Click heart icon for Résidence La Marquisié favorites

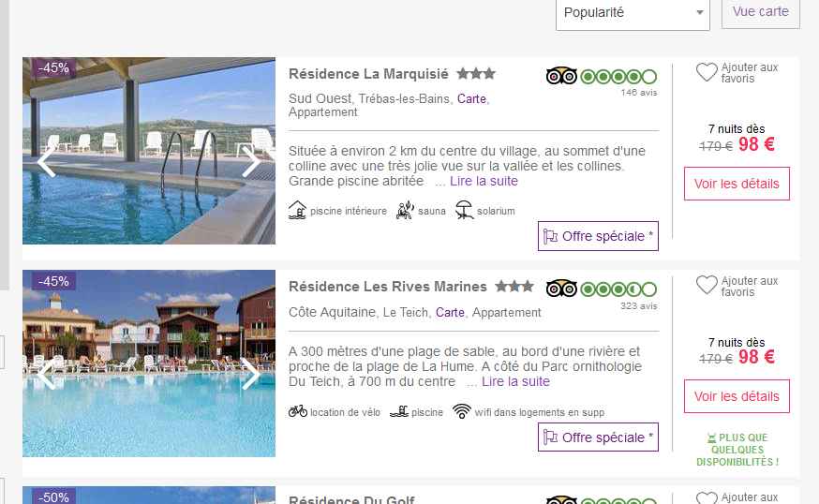pos(707,72)
